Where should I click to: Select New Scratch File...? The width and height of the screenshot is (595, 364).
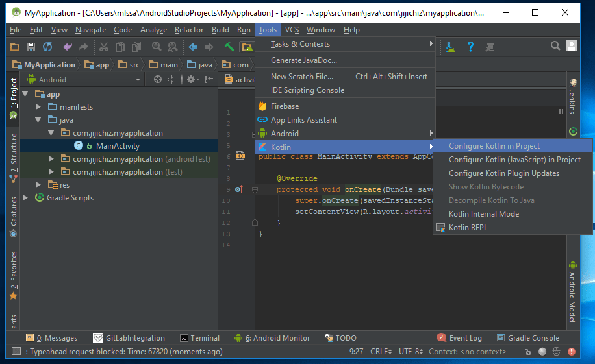345,77
